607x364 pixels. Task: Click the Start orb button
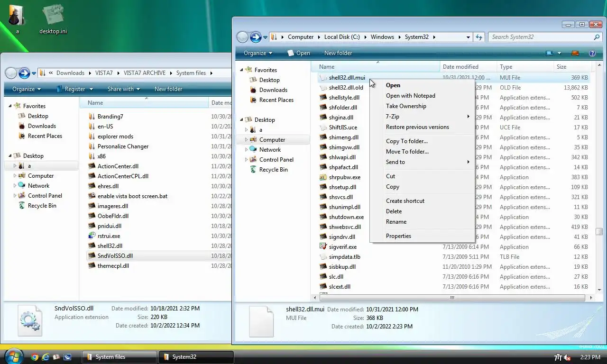(x=13, y=356)
